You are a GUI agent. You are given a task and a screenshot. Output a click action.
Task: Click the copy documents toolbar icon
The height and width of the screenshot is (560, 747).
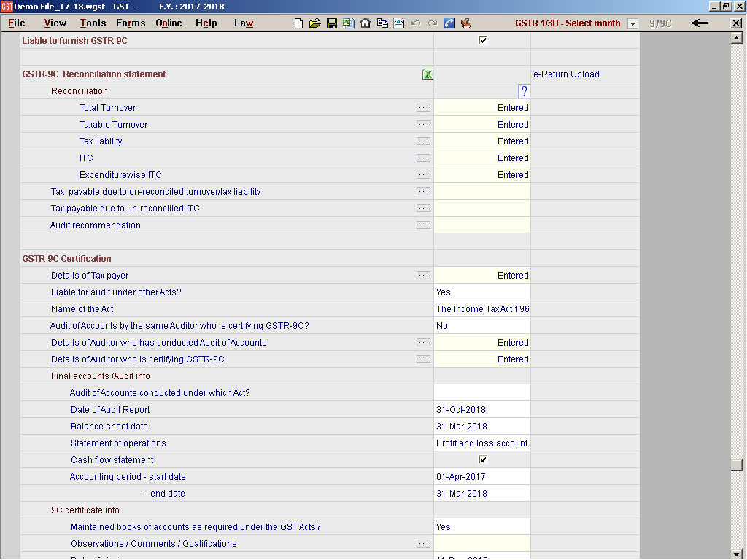click(382, 23)
